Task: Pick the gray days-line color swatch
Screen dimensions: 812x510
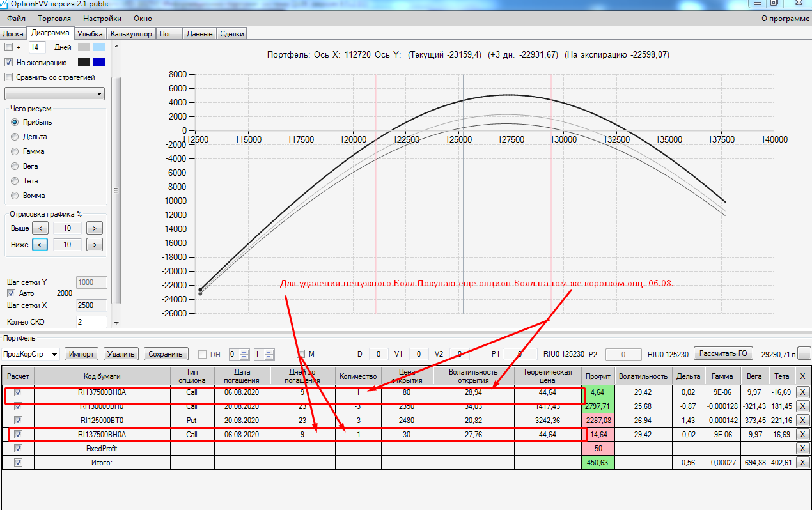Action: pyautogui.click(x=84, y=47)
